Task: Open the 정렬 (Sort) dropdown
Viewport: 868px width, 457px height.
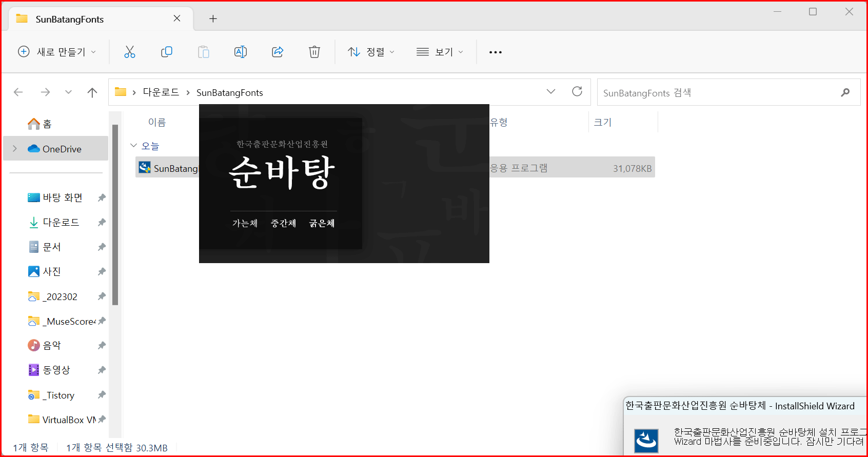Action: pos(371,52)
